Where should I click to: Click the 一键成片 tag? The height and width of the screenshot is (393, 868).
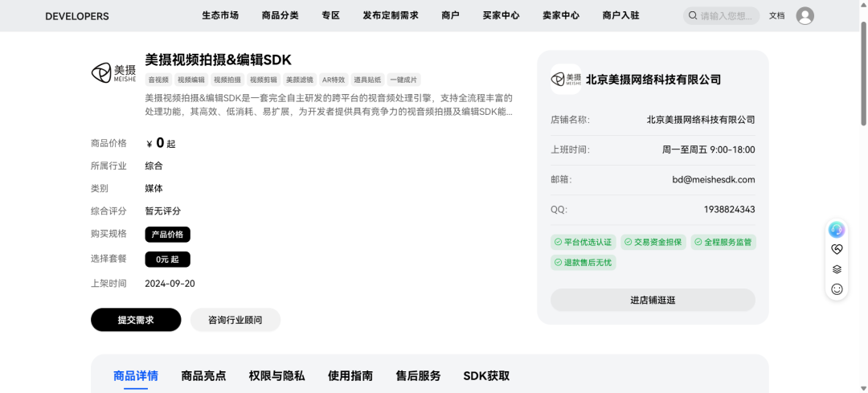[x=403, y=80]
